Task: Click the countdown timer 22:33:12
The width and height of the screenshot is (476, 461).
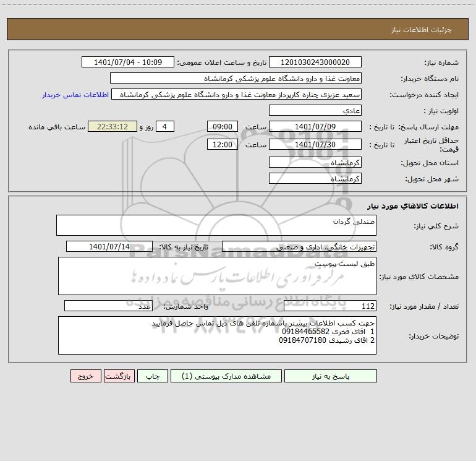Action: pos(113,126)
